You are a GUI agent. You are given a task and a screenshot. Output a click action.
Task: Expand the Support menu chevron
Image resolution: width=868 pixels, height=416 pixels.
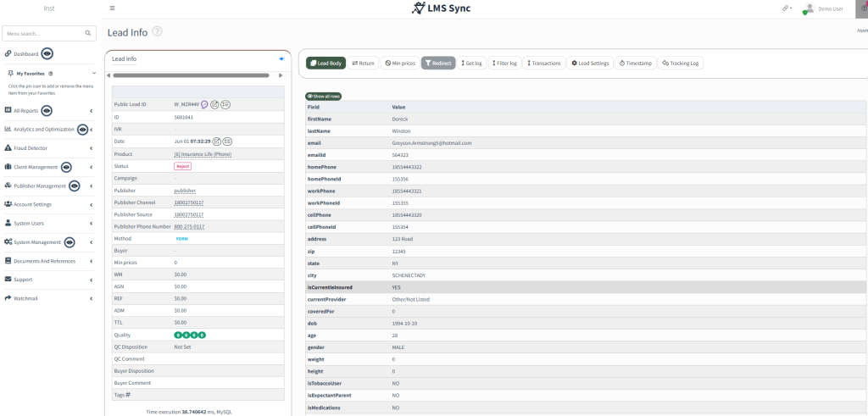pos(91,280)
